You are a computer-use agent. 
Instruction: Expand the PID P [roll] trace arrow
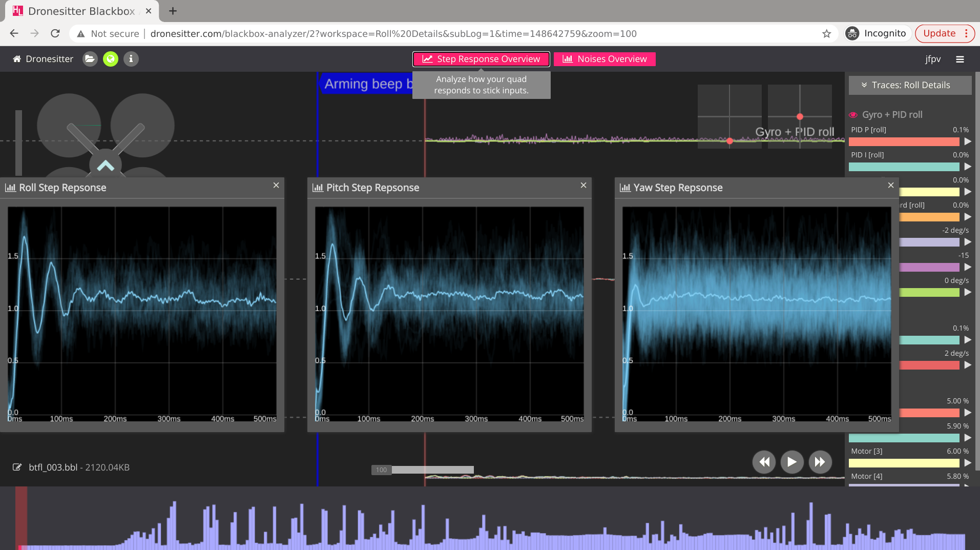click(x=968, y=141)
